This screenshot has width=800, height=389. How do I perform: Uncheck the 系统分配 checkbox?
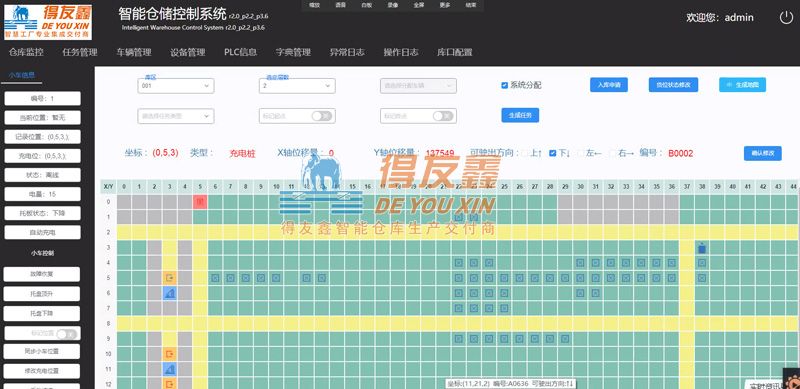(505, 85)
